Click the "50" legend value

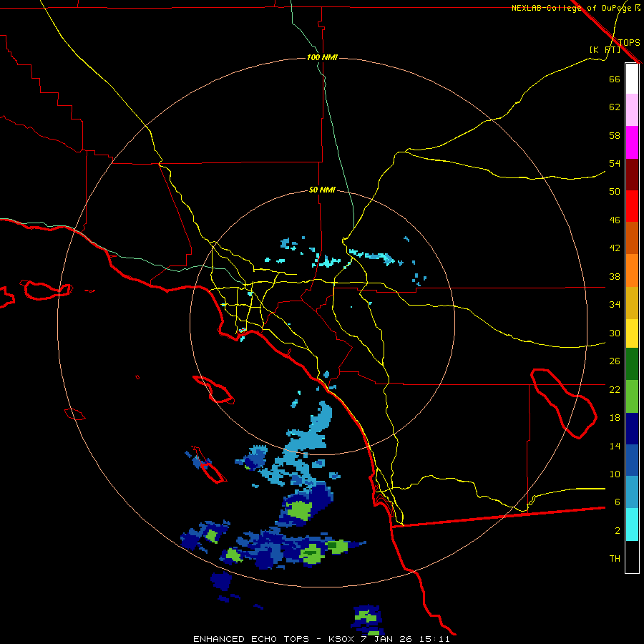pyautogui.click(x=615, y=192)
